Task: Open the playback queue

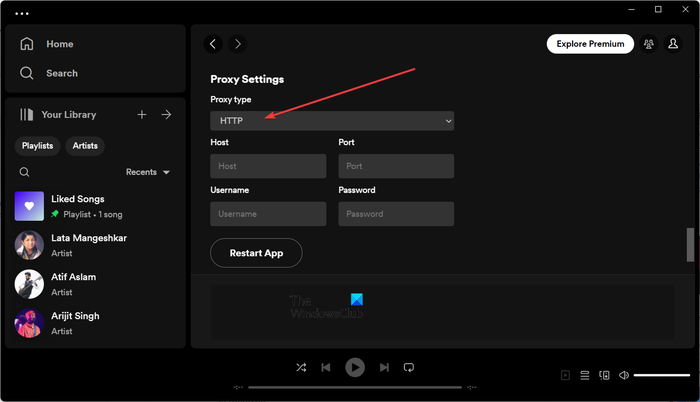Action: click(585, 375)
